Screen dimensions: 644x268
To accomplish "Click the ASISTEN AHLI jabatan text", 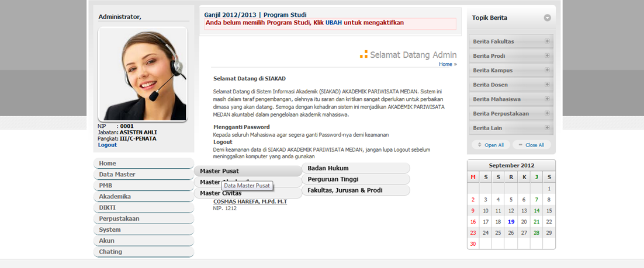I will (x=139, y=133).
